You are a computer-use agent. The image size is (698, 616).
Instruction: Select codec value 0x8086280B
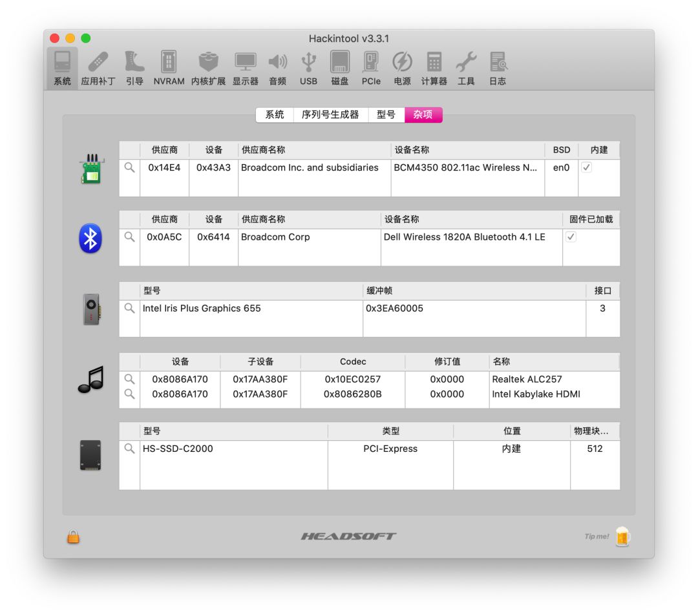(353, 394)
